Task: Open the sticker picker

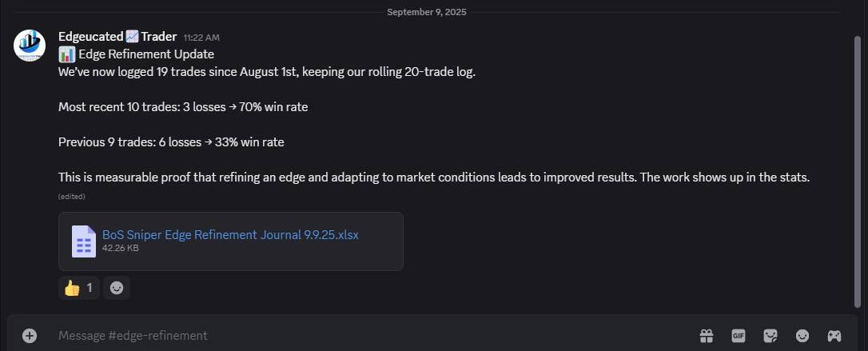Action: tap(770, 336)
